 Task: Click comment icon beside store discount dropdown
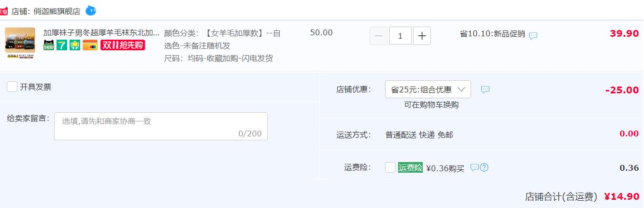[485, 89]
